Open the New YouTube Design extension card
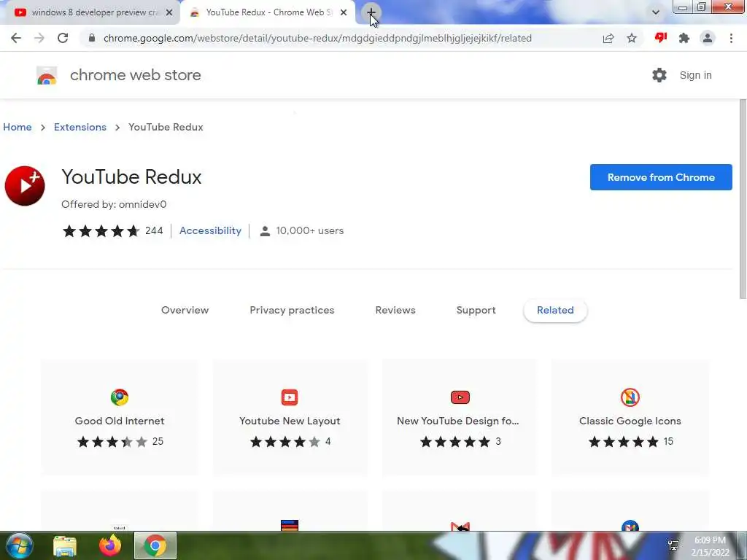747x560 pixels. [460, 418]
